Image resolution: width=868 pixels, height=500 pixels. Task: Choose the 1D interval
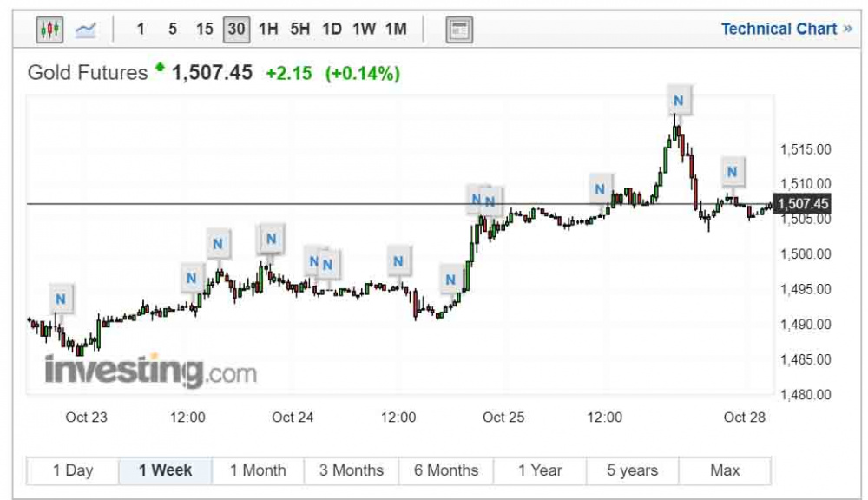tap(332, 30)
